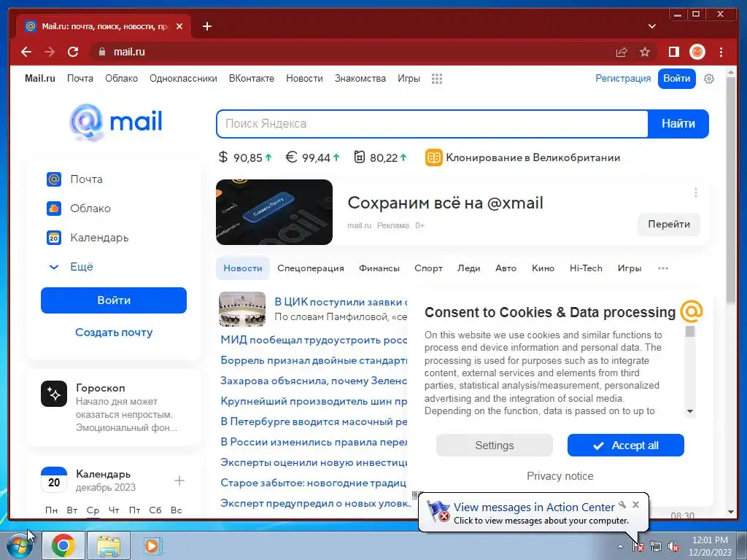Open the Облако cloud icon in sidebar

[54, 208]
